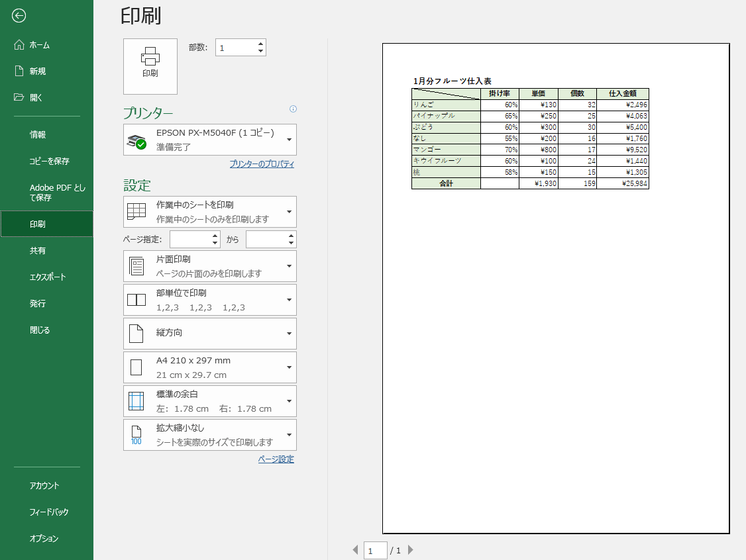Screen dimensions: 746x560
Task: Click the 1月分フルーツ仕入表 title in preview
Action: pyautogui.click(x=452, y=81)
